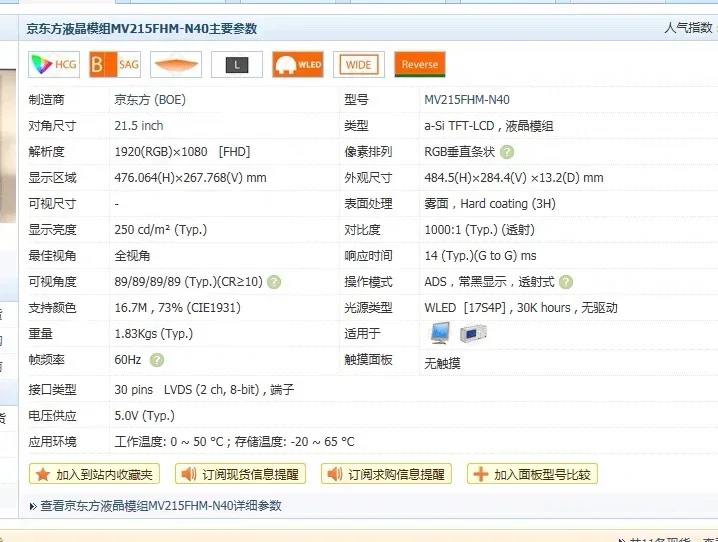Viewport: 718px width, 542px height.
Task: Select interface value 30 pins LVDS
Action: (x=204, y=390)
